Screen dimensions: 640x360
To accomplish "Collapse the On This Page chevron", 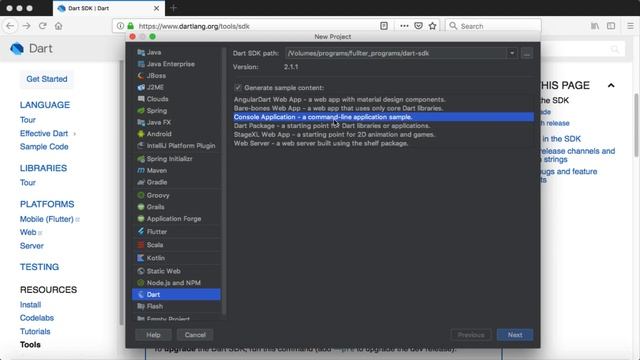I will [611, 85].
